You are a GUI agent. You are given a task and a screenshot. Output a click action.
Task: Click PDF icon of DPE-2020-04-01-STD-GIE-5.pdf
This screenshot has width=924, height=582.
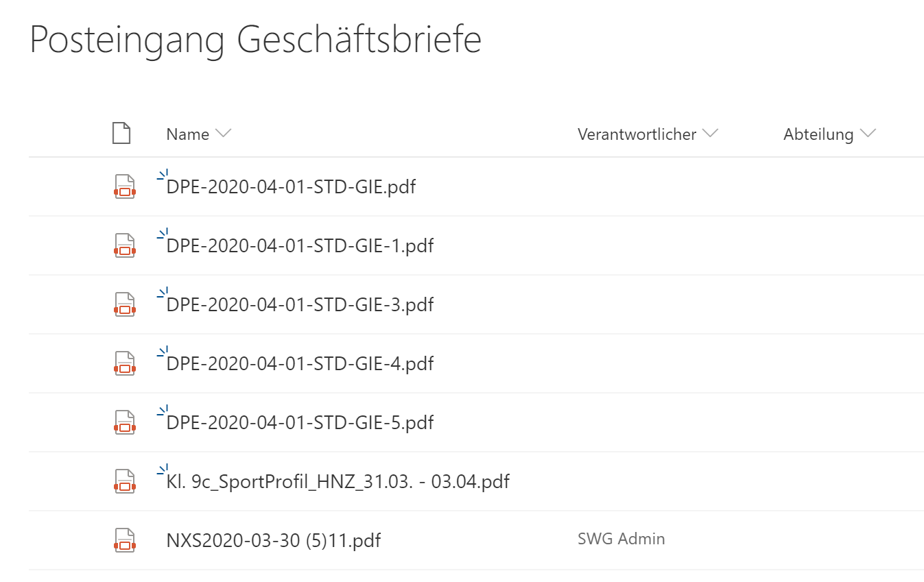pyautogui.click(x=124, y=422)
